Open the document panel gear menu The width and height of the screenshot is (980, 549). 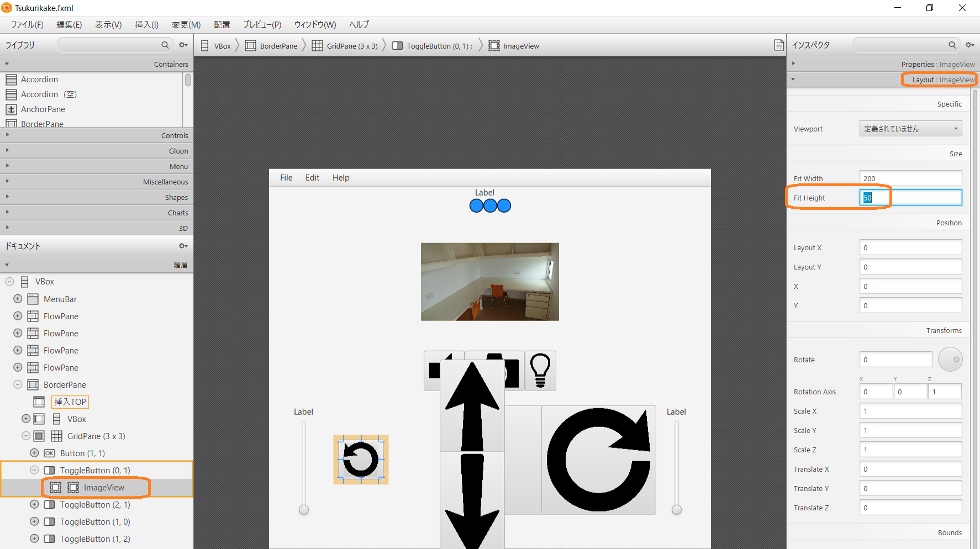[183, 246]
